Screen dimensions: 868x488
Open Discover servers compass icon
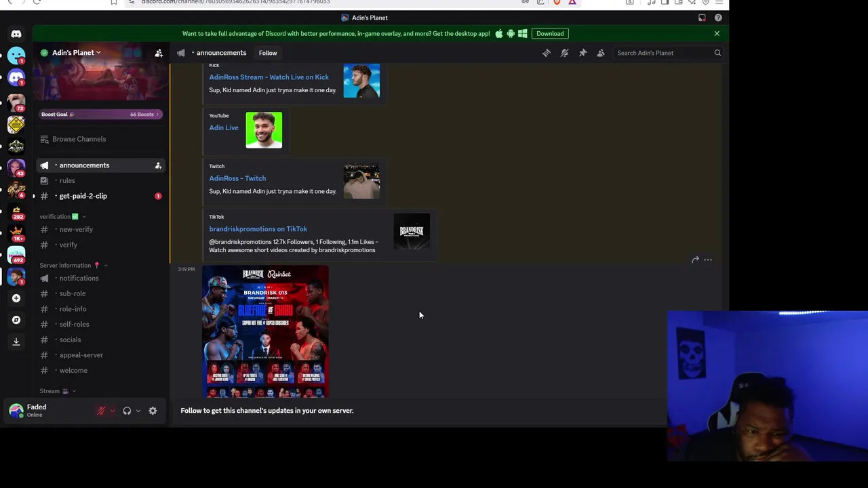[x=16, y=320]
